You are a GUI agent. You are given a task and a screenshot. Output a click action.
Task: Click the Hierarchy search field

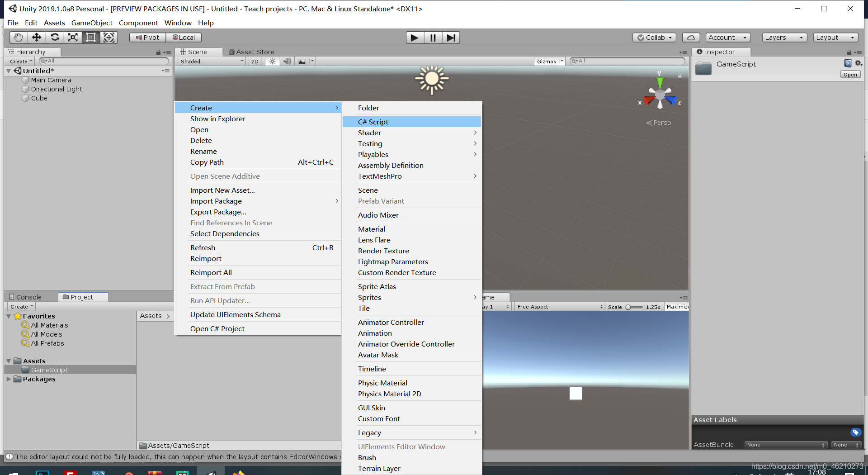point(104,61)
